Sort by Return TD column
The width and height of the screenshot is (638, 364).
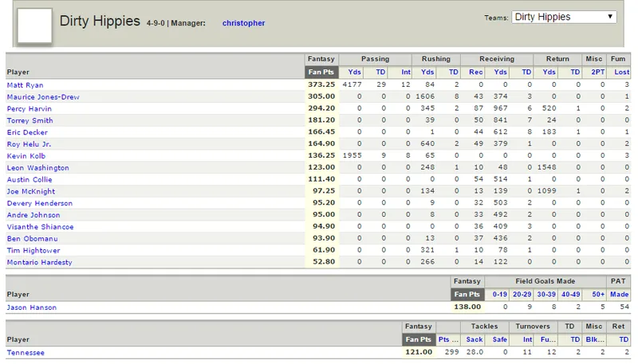575,72
